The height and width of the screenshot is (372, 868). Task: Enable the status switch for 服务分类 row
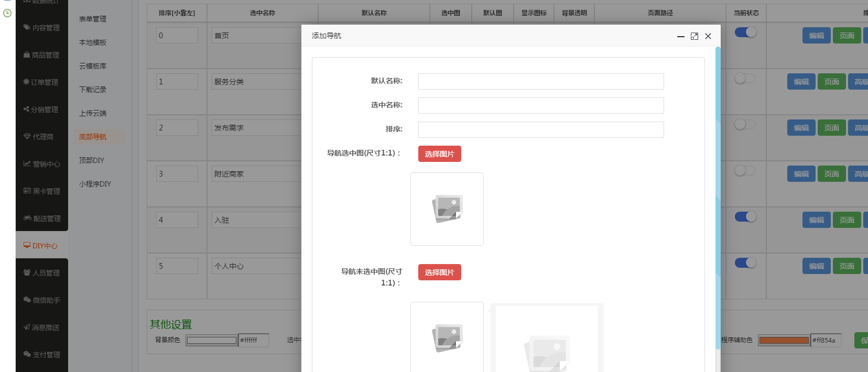pos(745,79)
